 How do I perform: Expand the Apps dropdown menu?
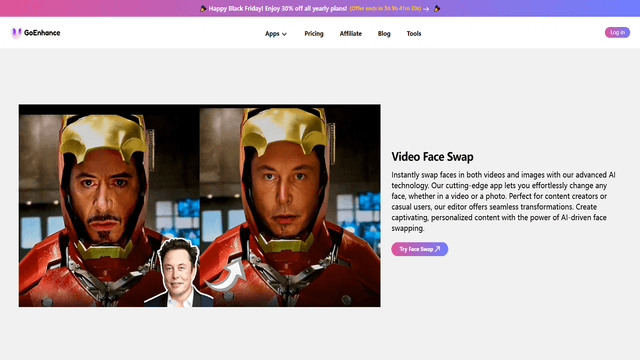(x=276, y=34)
